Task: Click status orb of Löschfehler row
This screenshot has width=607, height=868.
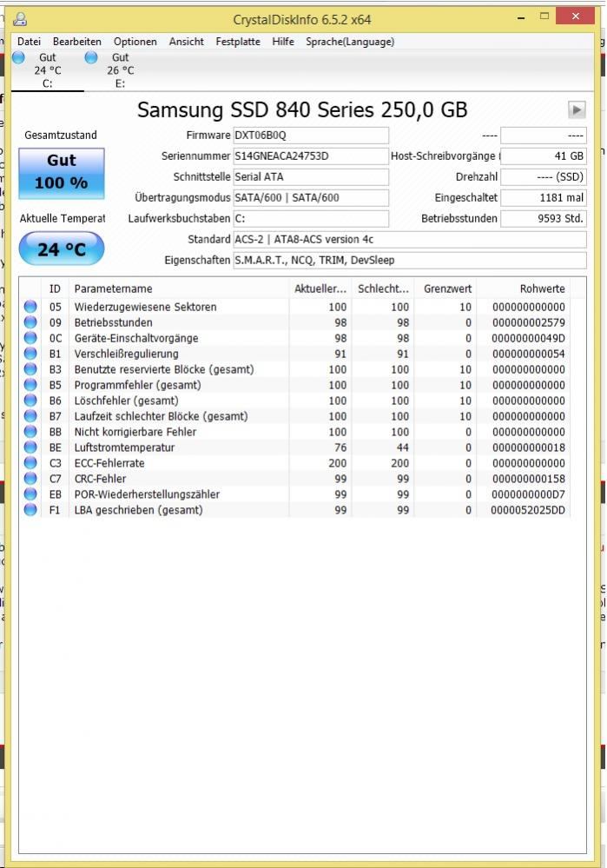Action: pyautogui.click(x=30, y=401)
